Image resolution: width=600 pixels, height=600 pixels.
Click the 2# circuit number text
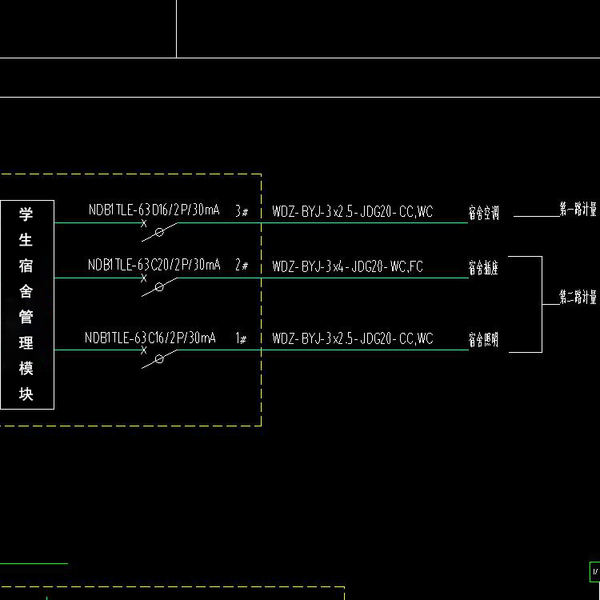(x=241, y=265)
